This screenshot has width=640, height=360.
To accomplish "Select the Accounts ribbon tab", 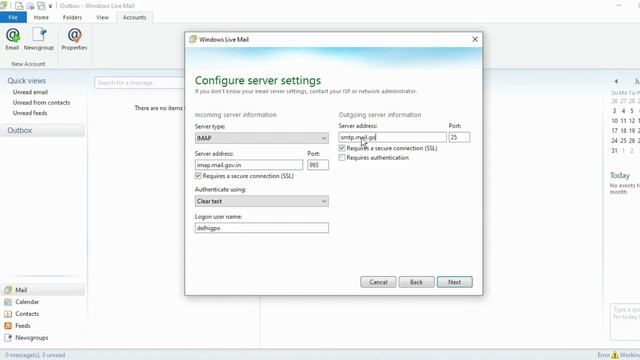I will (134, 18).
